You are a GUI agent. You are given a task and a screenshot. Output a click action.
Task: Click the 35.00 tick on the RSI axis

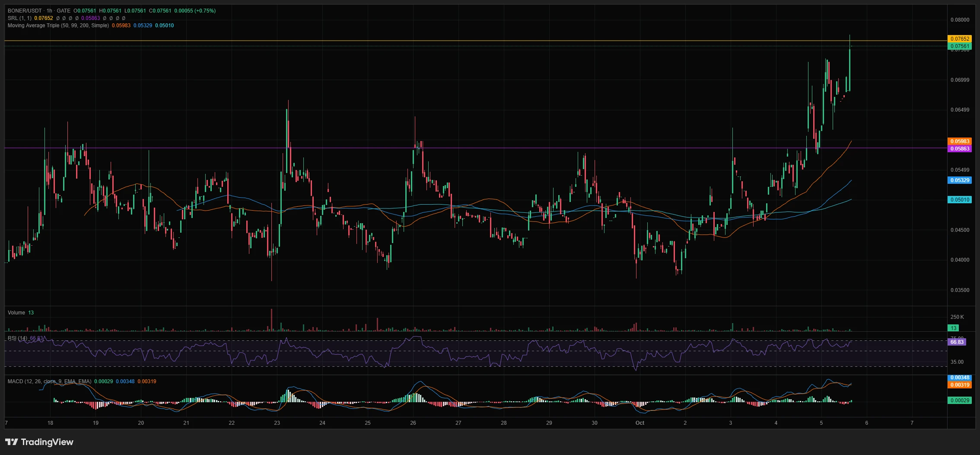point(957,362)
